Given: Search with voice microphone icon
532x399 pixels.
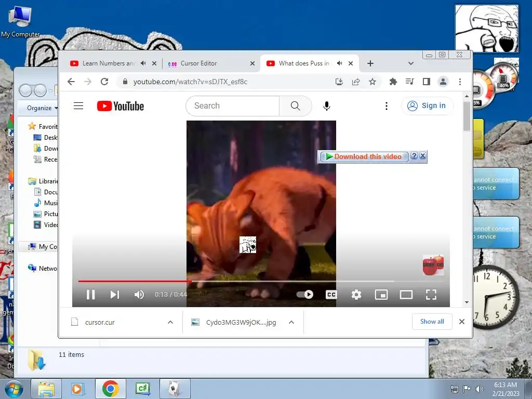Looking at the screenshot, I should click(327, 106).
